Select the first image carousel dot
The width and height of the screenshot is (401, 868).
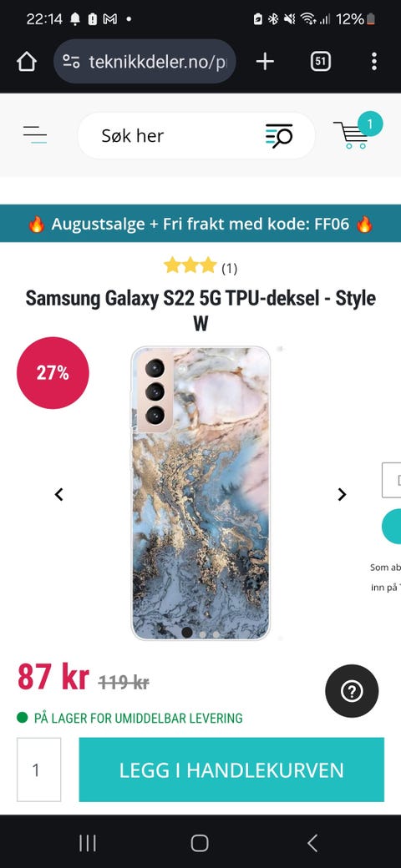(187, 632)
